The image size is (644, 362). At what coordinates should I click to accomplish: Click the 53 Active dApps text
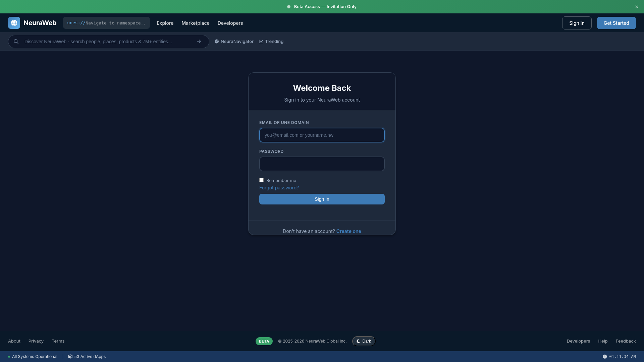coord(90,357)
